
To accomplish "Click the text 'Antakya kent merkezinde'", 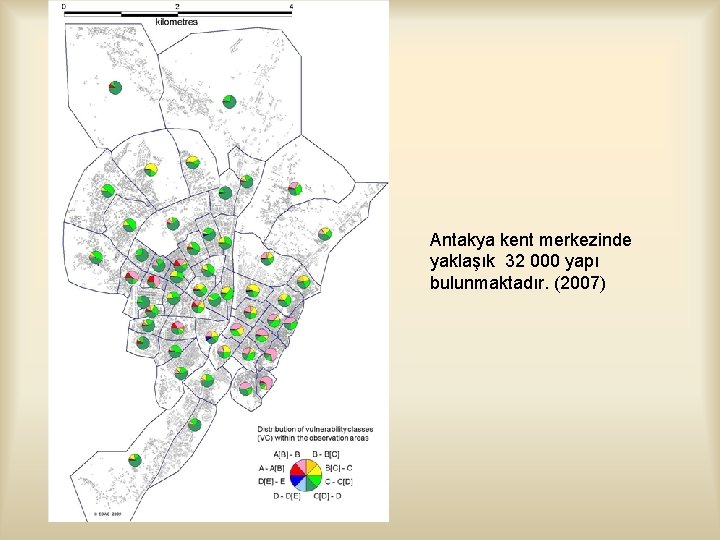I will tap(530, 240).
